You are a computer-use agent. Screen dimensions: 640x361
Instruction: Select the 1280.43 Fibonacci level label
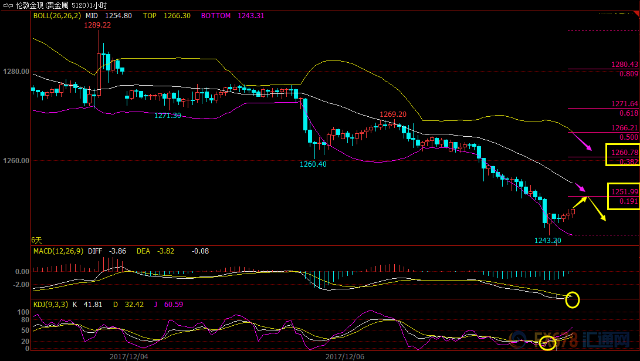point(624,65)
